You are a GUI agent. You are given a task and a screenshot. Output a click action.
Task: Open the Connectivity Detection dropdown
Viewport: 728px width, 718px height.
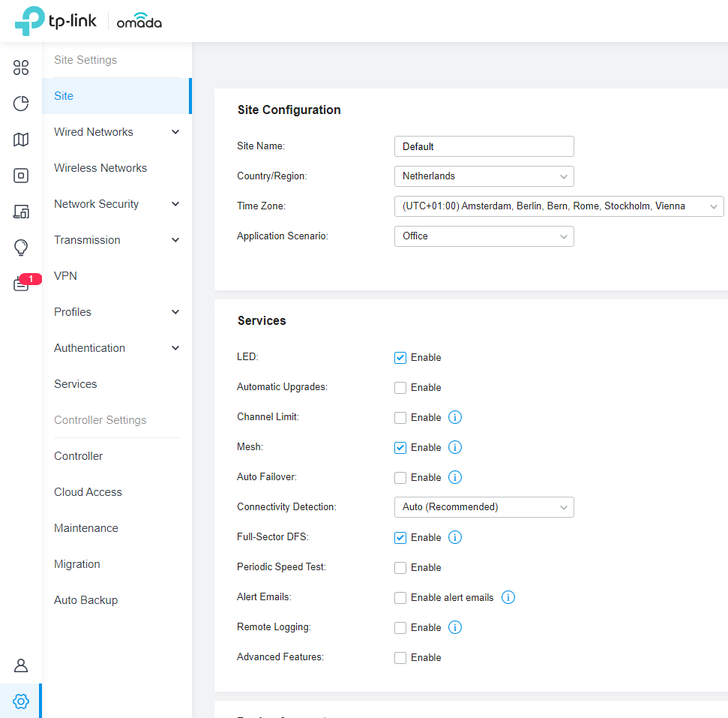(x=484, y=507)
